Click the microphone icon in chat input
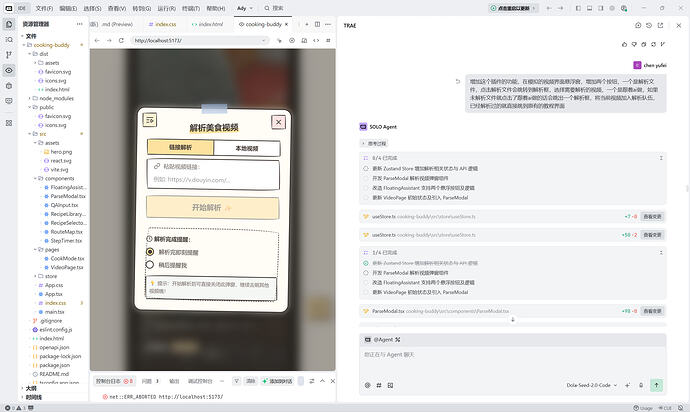Image resolution: width=690 pixels, height=412 pixels. click(641, 385)
